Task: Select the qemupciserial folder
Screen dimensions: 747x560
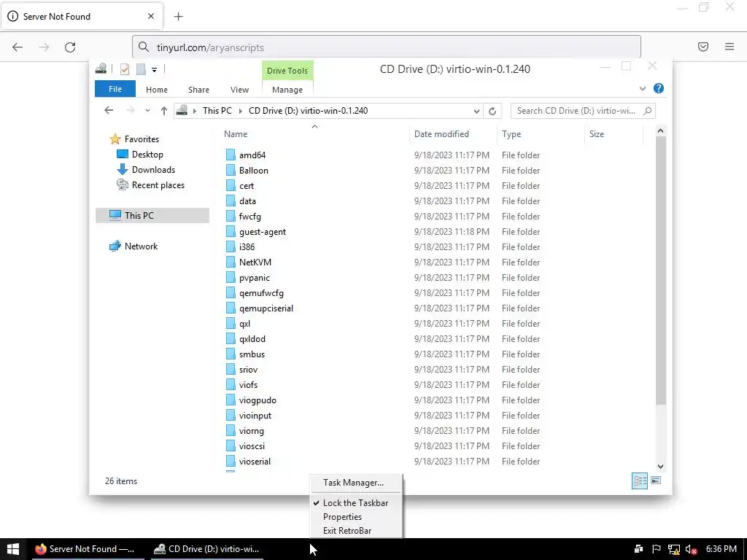Action: pyautogui.click(x=266, y=308)
